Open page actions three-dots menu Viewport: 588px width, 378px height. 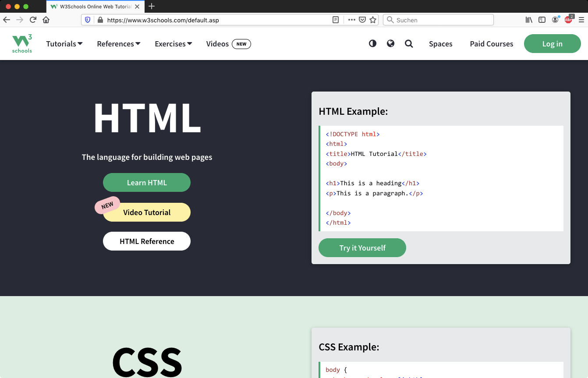[x=351, y=20]
